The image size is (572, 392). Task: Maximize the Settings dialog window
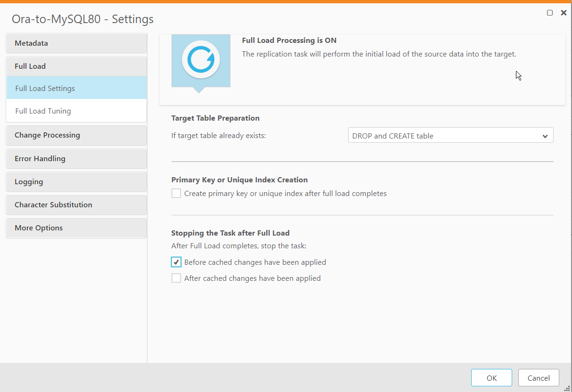point(550,13)
